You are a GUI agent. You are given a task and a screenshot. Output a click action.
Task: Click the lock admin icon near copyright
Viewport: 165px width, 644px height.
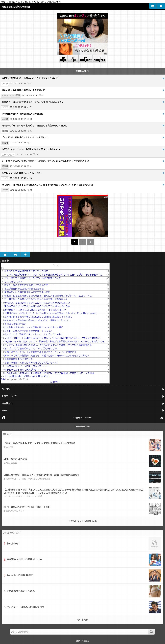(x=4, y=417)
